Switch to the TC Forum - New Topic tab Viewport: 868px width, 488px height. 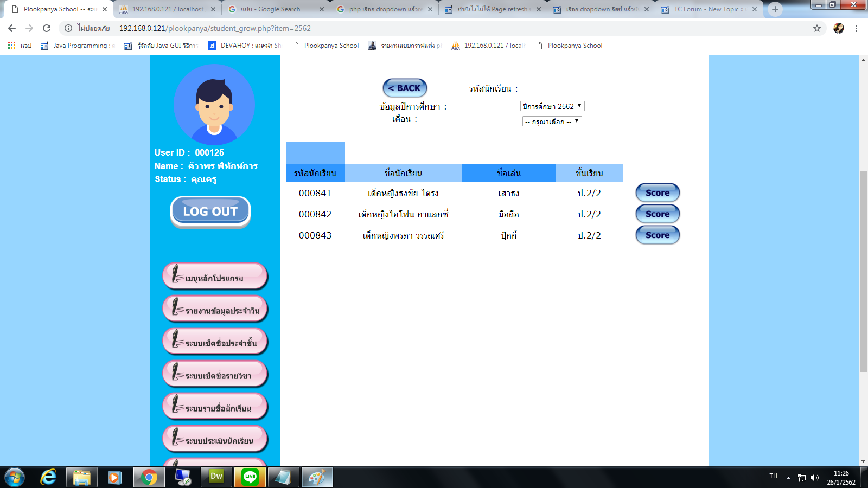[x=709, y=9]
